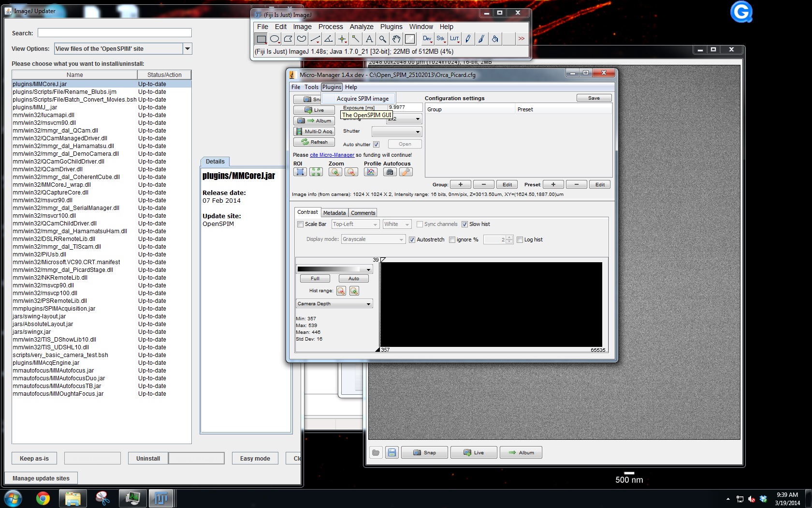Click the Zoom in magnifier icon
The width and height of the screenshot is (812, 508).
point(335,172)
